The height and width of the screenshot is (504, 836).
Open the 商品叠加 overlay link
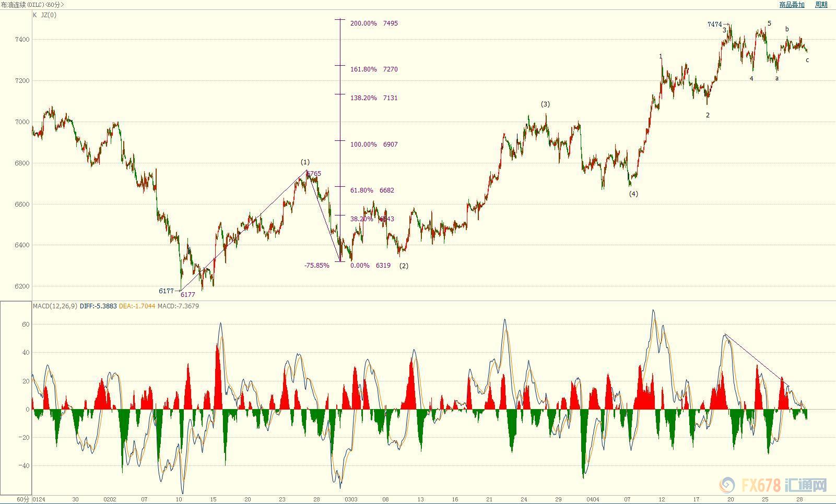coord(792,5)
